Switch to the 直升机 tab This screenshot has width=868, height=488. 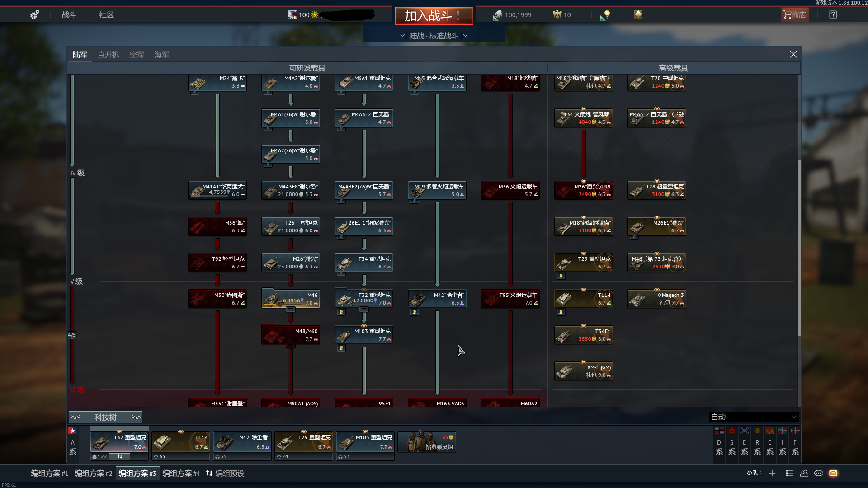[x=108, y=55]
